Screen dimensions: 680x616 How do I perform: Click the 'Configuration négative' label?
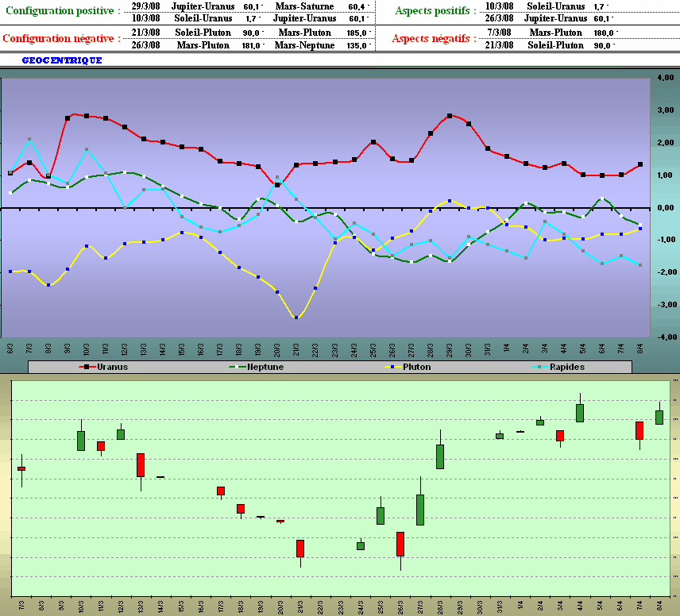coord(62,38)
